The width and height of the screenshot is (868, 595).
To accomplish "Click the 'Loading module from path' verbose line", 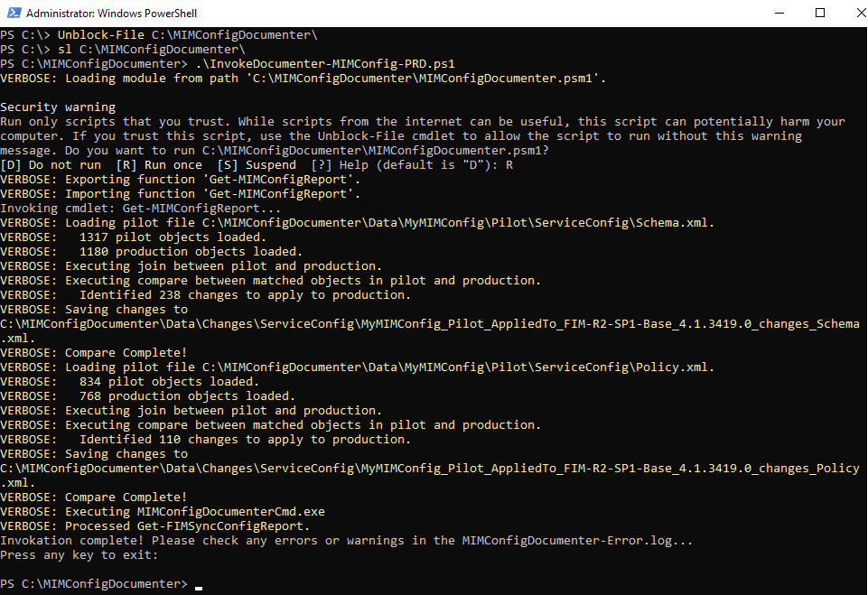I will (x=303, y=78).
